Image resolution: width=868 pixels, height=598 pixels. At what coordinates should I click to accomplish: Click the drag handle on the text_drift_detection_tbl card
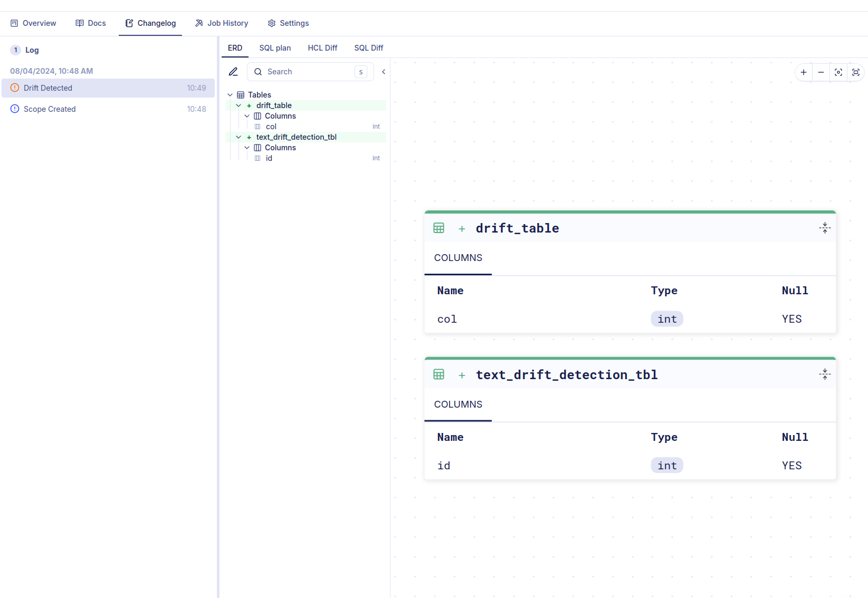pyautogui.click(x=825, y=374)
